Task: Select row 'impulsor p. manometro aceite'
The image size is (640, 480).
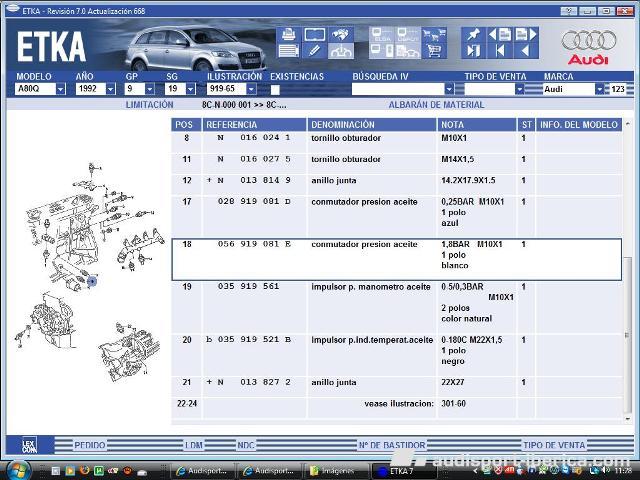Action: 396,307
